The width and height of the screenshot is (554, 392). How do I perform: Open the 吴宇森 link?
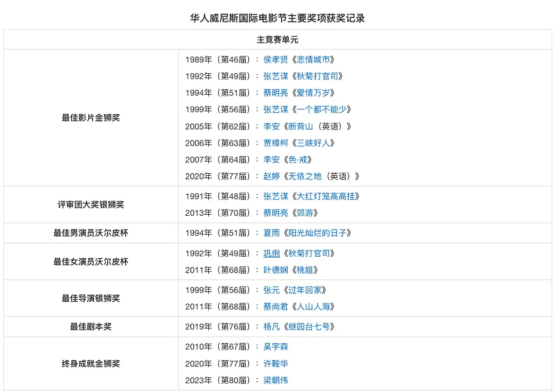(x=275, y=347)
